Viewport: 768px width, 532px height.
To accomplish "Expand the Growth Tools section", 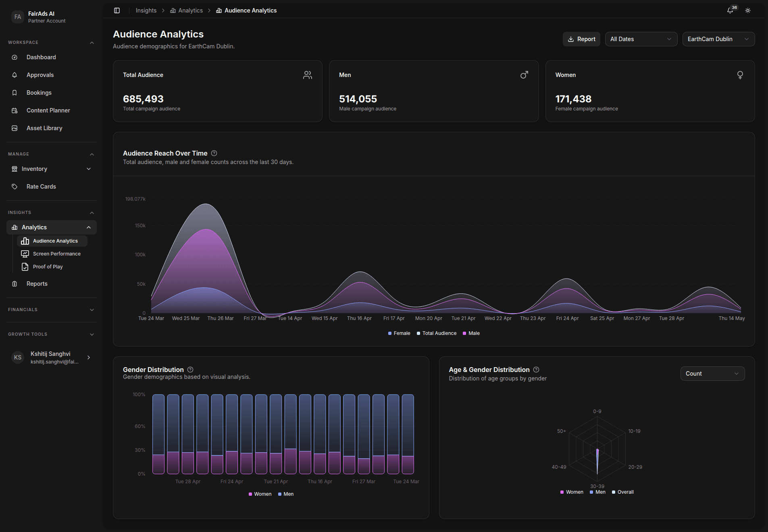I will (x=92, y=335).
